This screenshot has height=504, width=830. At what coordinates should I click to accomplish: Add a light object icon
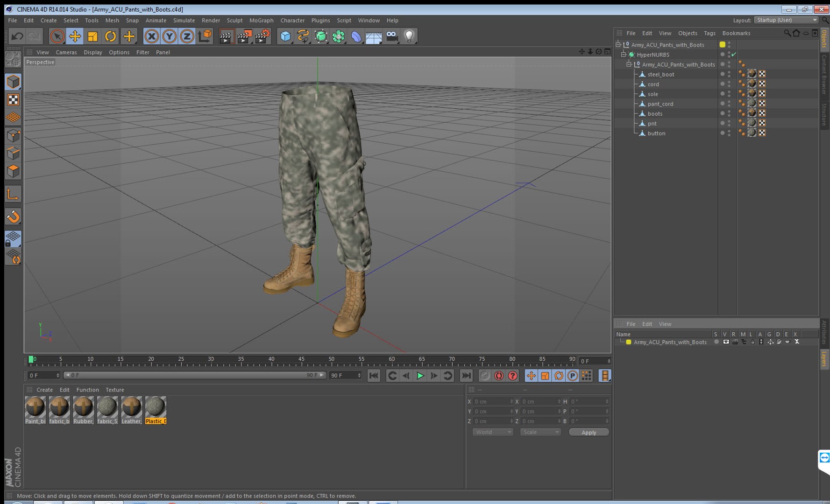point(409,36)
